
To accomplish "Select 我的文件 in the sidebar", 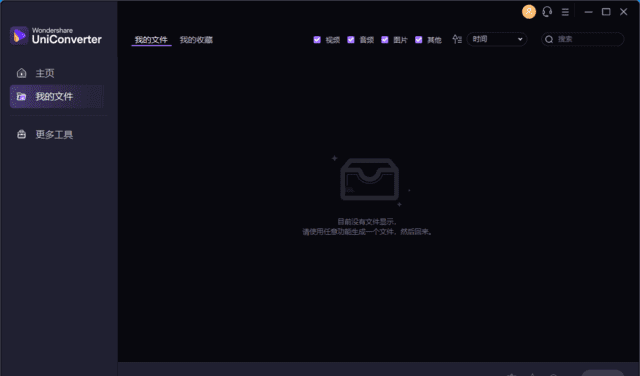I will tap(56, 96).
